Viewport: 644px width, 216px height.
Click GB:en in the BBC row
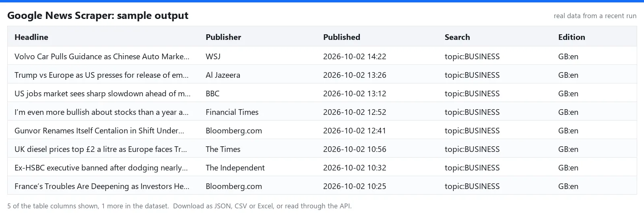(x=568, y=93)
